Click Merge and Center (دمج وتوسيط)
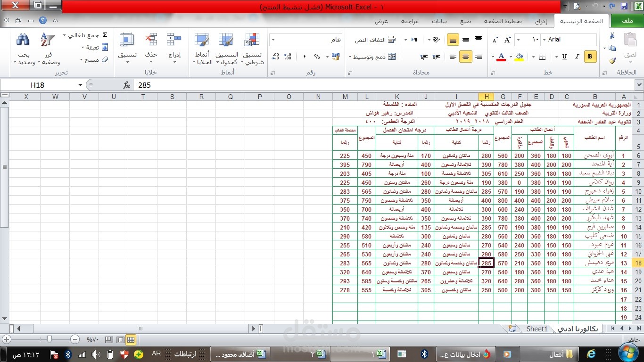 click(x=372, y=57)
